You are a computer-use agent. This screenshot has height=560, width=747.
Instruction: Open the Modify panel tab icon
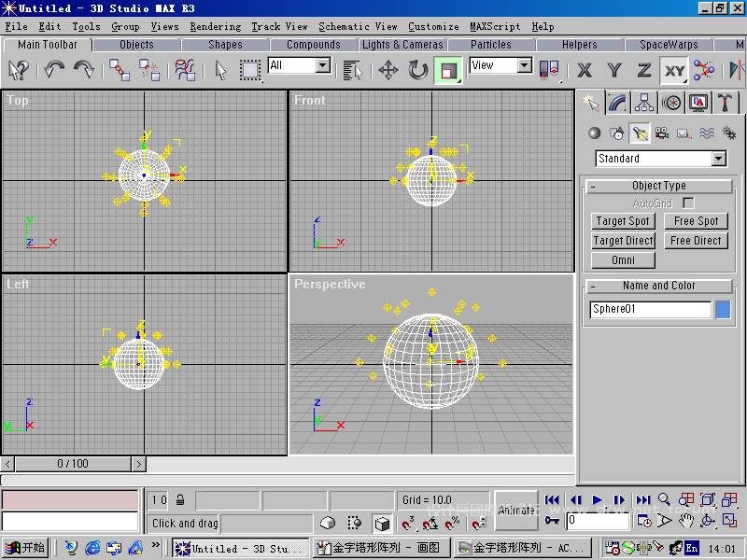[x=617, y=103]
